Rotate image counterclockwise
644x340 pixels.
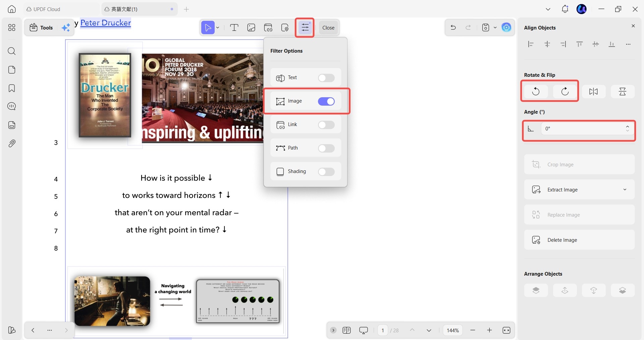point(536,91)
